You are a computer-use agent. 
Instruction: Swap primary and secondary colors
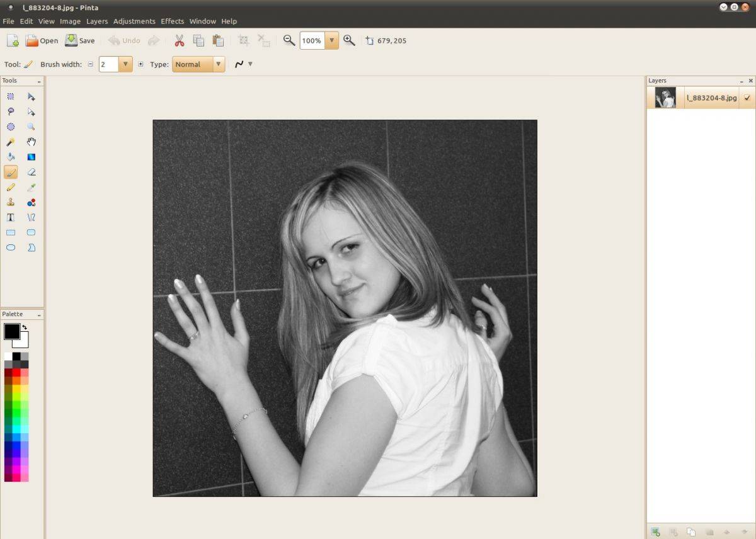click(25, 327)
